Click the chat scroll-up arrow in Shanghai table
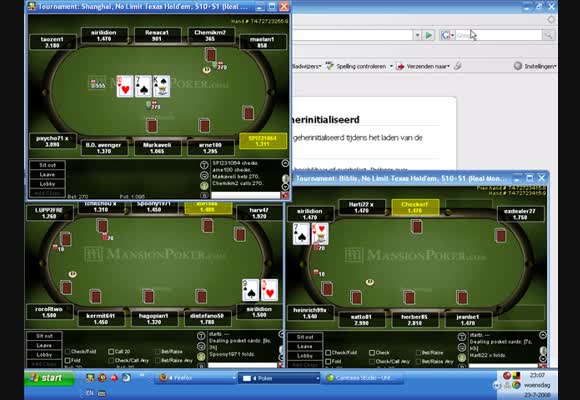The image size is (580, 400). [x=285, y=163]
